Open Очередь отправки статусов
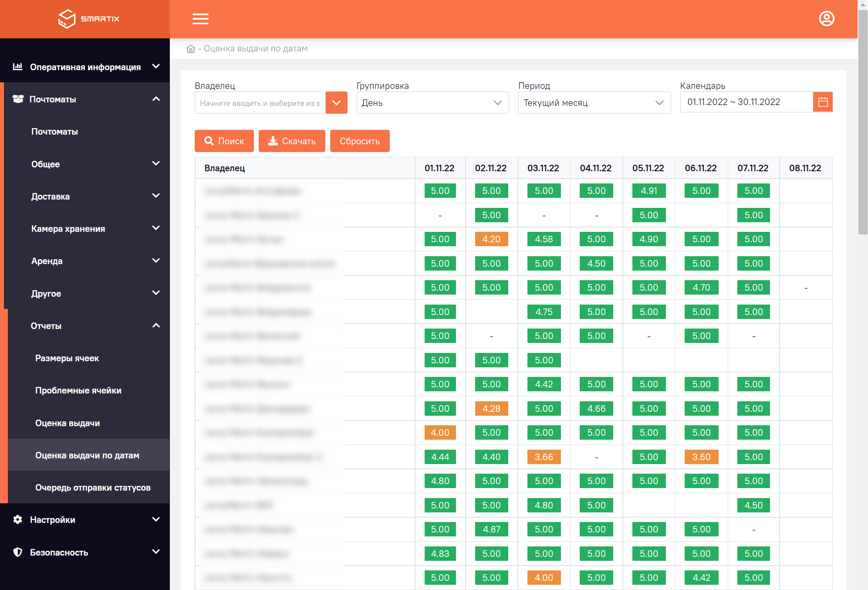Image resolution: width=868 pixels, height=590 pixels. coord(93,488)
